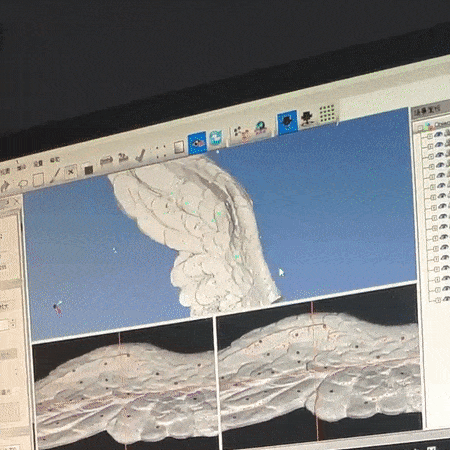
Task: Click the spinner arrows in left panel
Action: click(x=13, y=324)
